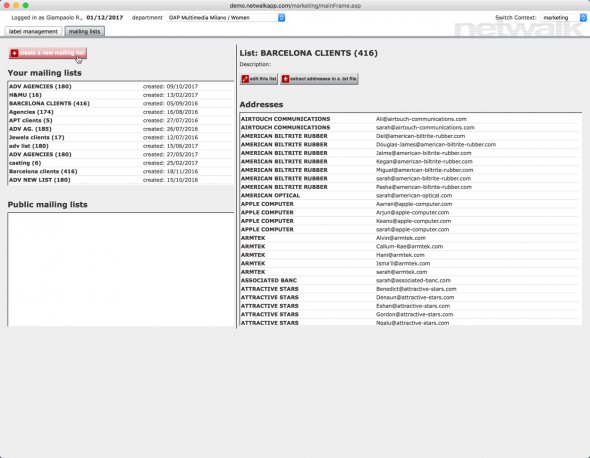Click Jaime@american-biltrite-rubber.com address

(x=424, y=153)
